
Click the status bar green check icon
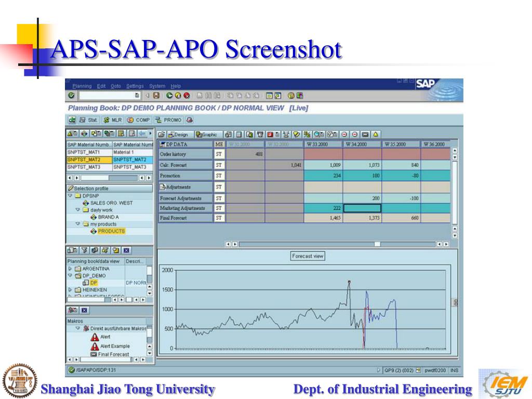click(x=72, y=370)
